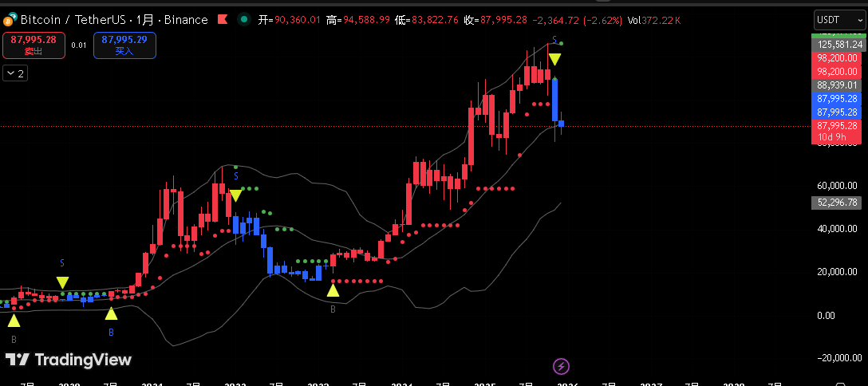Click the gray 88,939.01 price label

coord(836,85)
